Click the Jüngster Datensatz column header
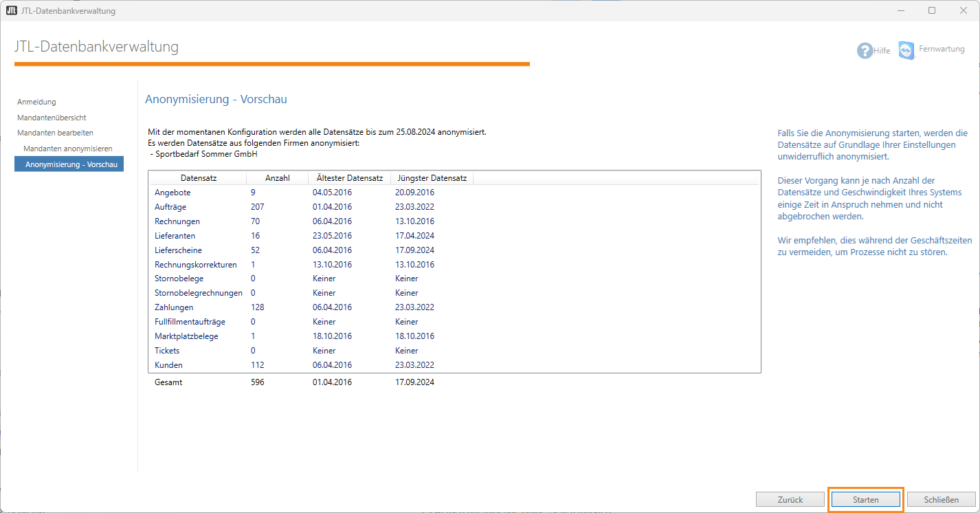 click(432, 178)
